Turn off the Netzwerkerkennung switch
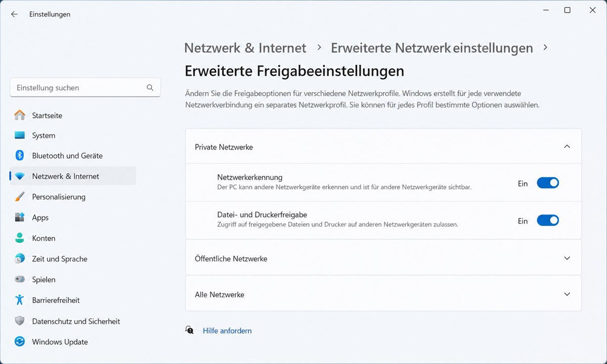The image size is (607, 364). click(548, 183)
